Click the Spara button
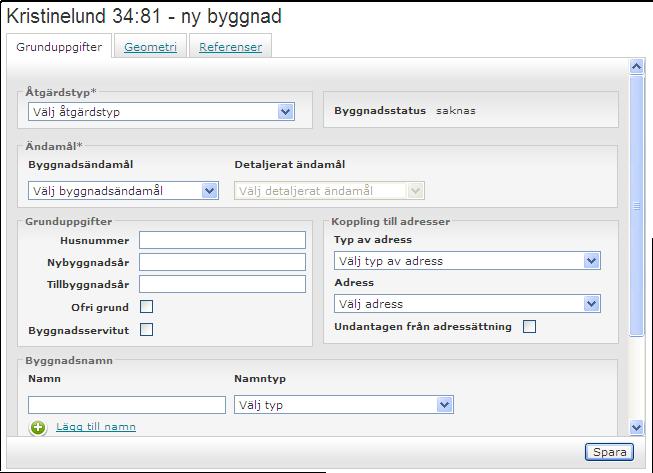 coord(609,452)
